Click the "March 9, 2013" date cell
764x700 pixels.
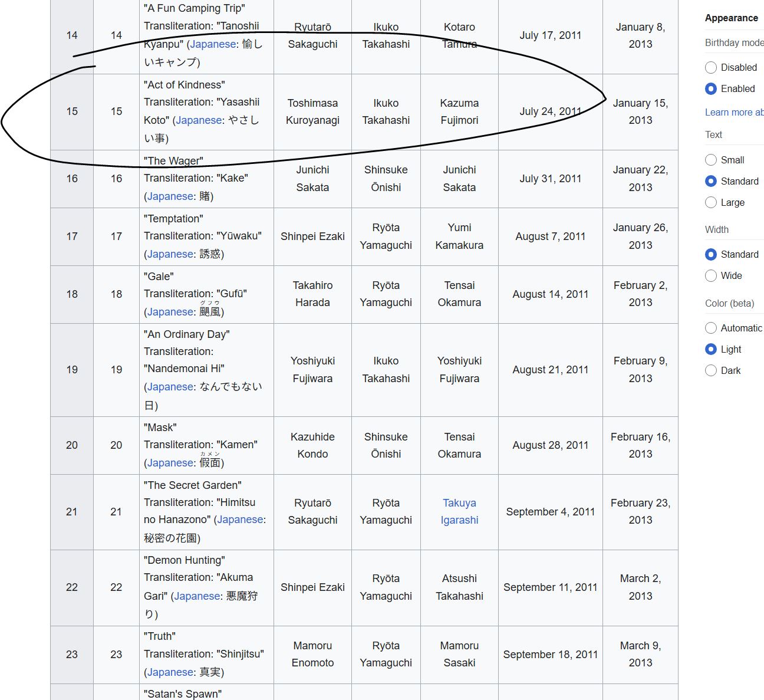pyautogui.click(x=640, y=655)
